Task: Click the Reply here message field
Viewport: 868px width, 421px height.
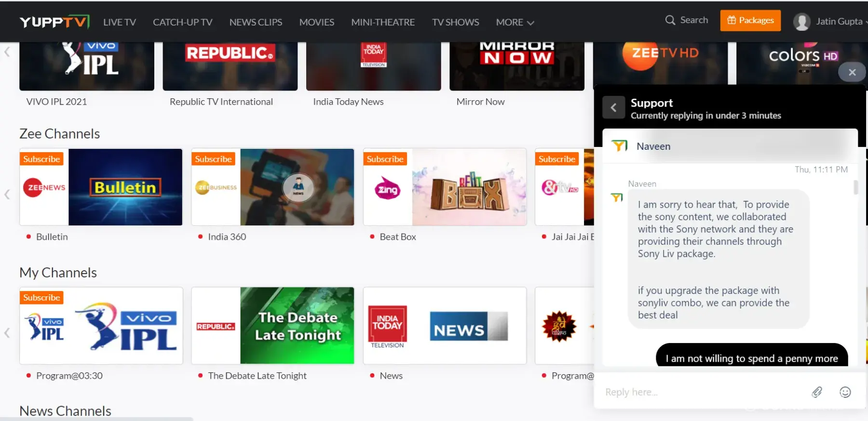Action: (704, 392)
